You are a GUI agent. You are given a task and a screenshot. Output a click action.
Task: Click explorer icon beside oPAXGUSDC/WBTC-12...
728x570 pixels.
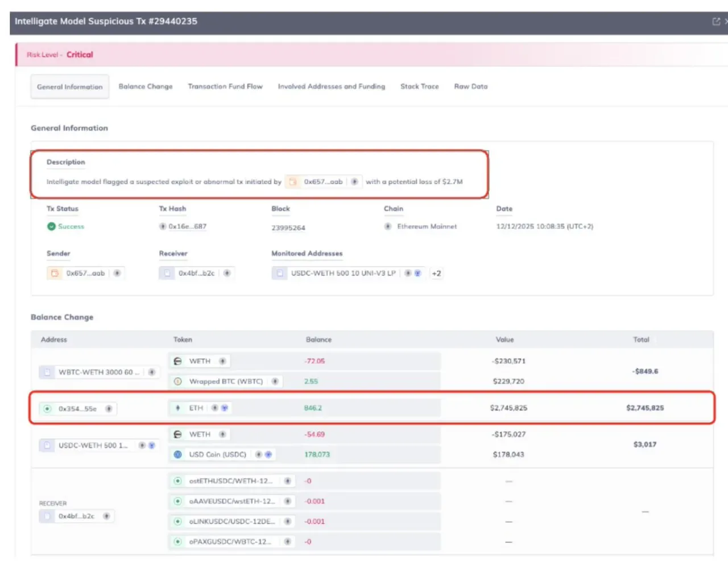pos(288,542)
